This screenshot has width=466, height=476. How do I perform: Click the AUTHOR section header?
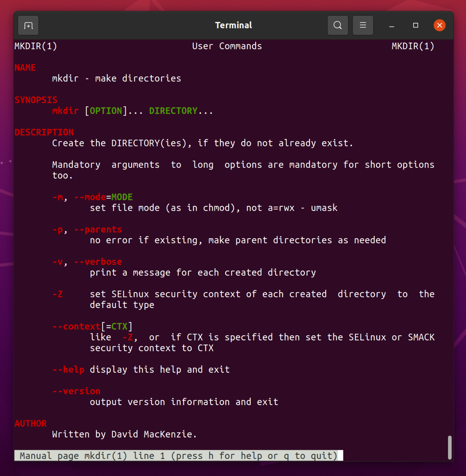tap(30, 423)
